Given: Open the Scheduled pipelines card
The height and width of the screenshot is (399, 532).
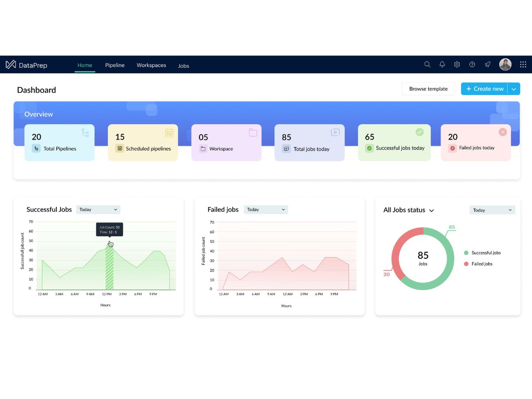Looking at the screenshot, I should [x=143, y=143].
